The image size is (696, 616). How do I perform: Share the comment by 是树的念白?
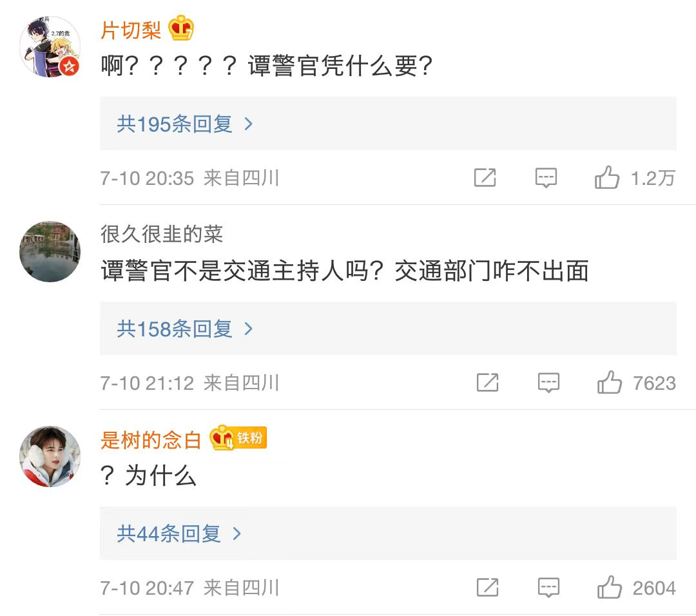click(x=487, y=587)
